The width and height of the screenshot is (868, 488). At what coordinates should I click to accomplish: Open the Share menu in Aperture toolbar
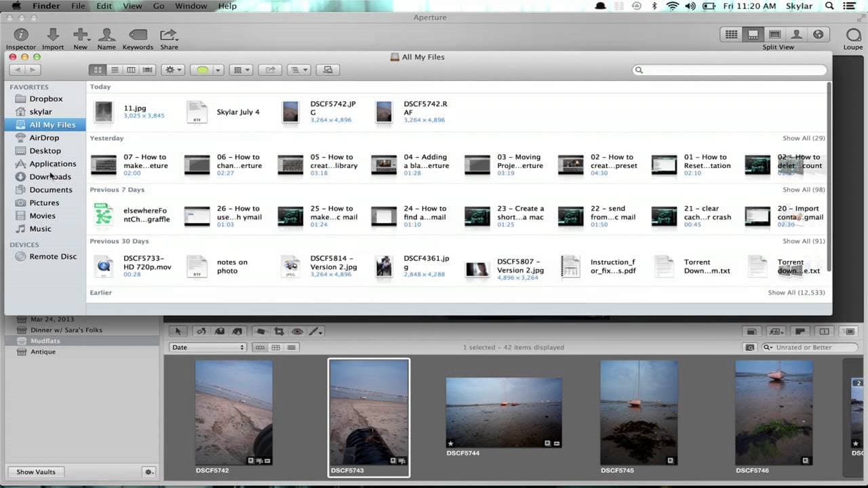(x=169, y=39)
